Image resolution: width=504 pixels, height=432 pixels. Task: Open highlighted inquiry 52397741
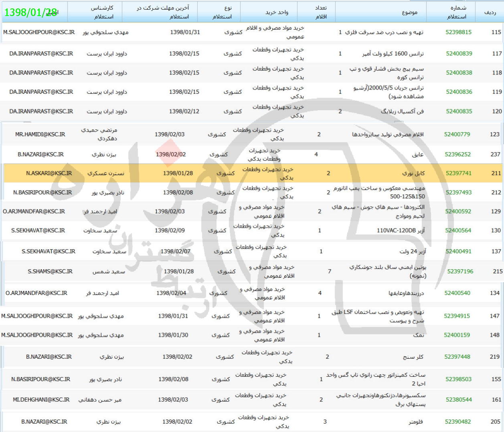[x=458, y=174]
